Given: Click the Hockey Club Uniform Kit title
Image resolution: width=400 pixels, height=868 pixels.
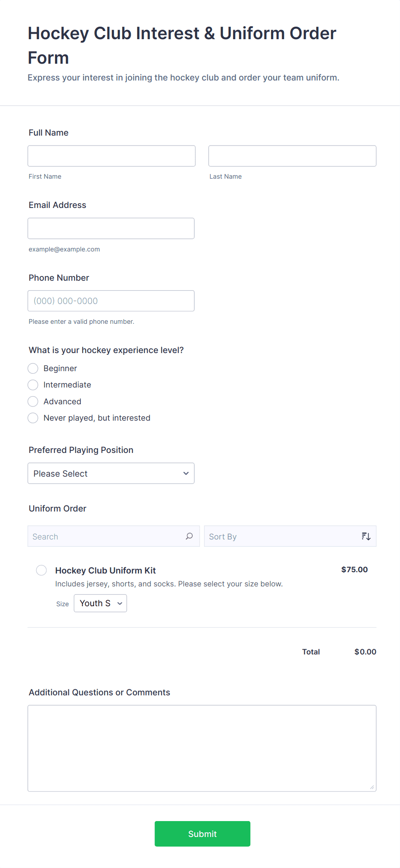Looking at the screenshot, I should point(105,570).
